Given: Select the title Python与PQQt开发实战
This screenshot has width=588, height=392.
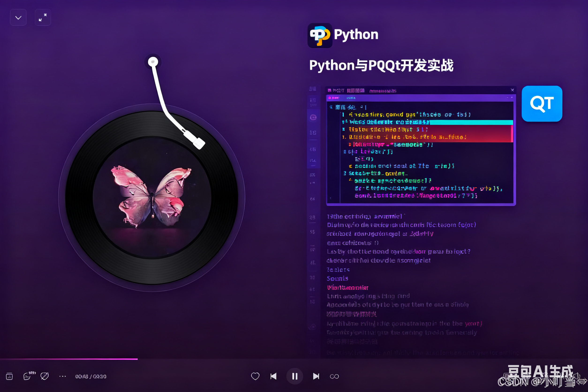Looking at the screenshot, I should coord(381,65).
